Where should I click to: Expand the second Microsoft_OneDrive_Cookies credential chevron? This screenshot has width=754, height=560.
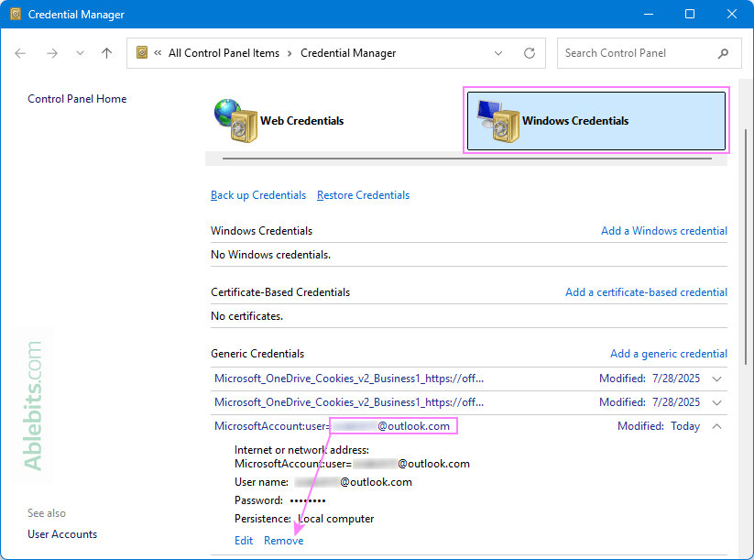[717, 402]
